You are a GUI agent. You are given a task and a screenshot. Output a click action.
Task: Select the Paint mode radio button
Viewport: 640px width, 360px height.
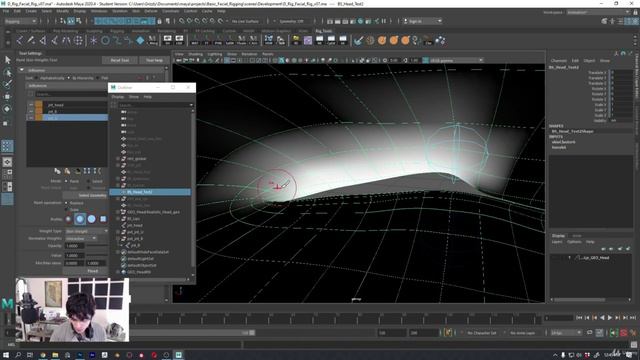click(66, 181)
